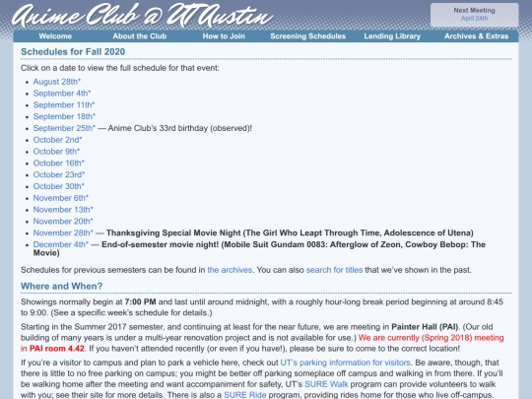
Task: Click red 'PAI room 4.42' text
Action: pos(57,349)
